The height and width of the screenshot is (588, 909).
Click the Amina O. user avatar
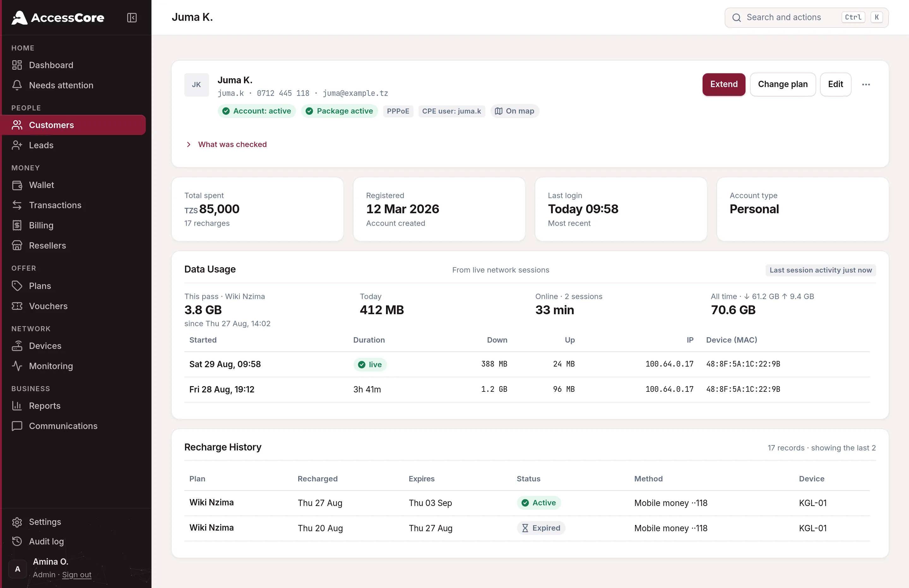[18, 569]
